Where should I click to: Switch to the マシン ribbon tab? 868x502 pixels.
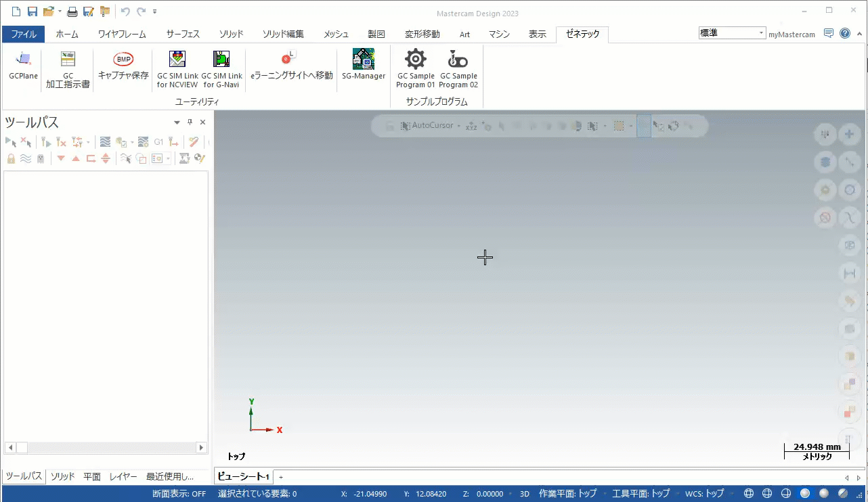coord(499,34)
